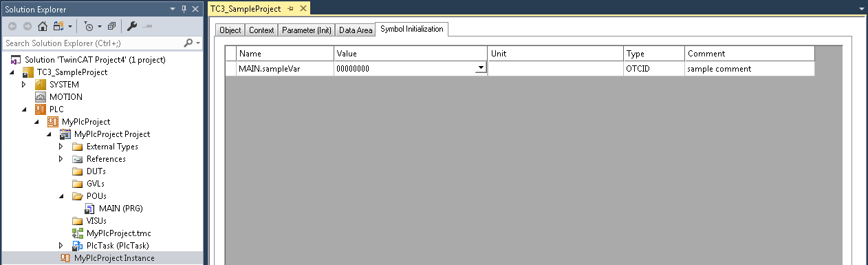Click the Back navigation arrow in Solution Explorer
The width and height of the screenshot is (868, 265).
tap(12, 26)
